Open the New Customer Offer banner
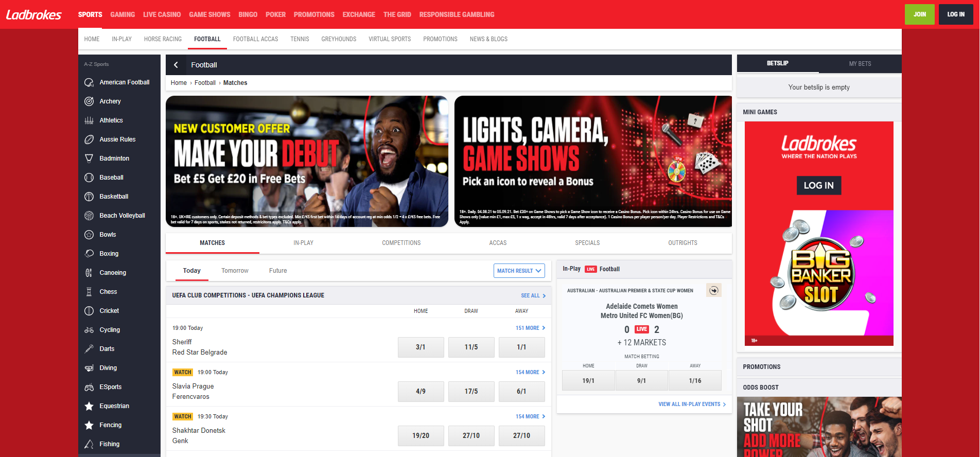Image resolution: width=980 pixels, height=457 pixels. click(307, 162)
